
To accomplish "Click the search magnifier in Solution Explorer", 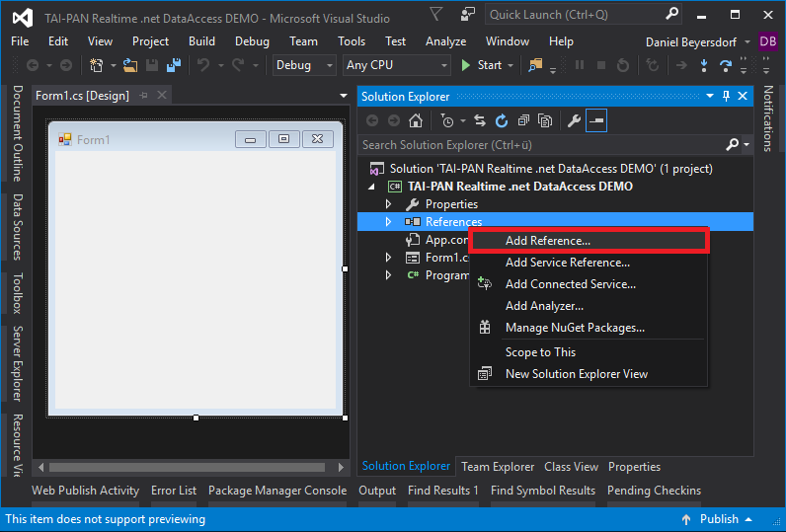I will (x=733, y=145).
